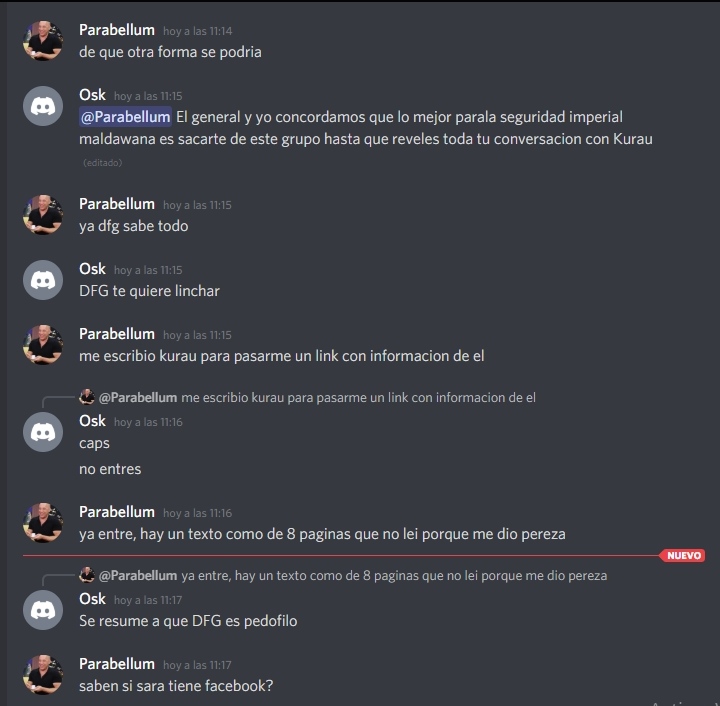
Task: Click username Osk at 11:17 message
Action: click(x=92, y=599)
